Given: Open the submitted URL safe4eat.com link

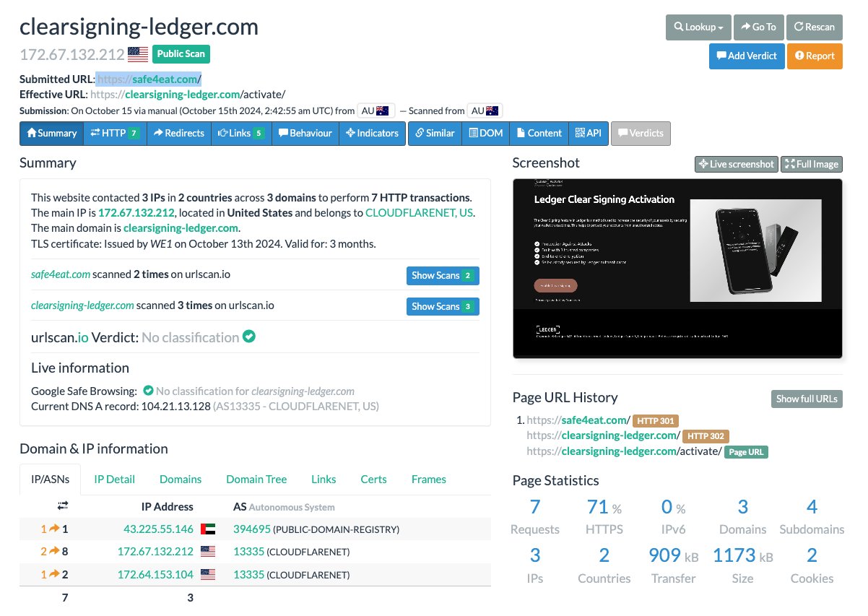Looking at the screenshot, I should [x=149, y=79].
